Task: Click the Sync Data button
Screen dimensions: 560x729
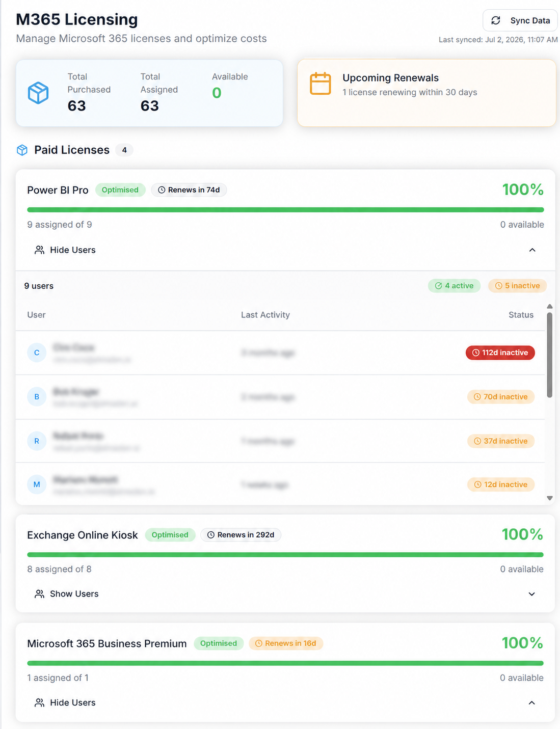Action: [x=520, y=20]
